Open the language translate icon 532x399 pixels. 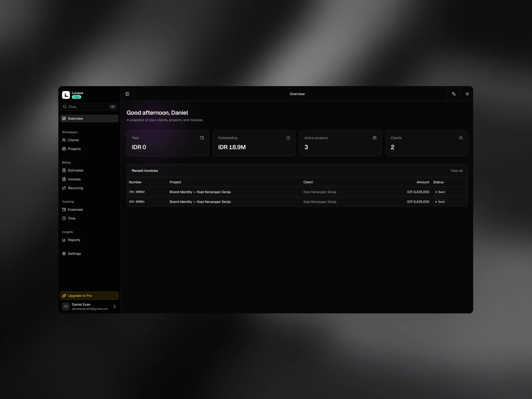click(x=454, y=94)
